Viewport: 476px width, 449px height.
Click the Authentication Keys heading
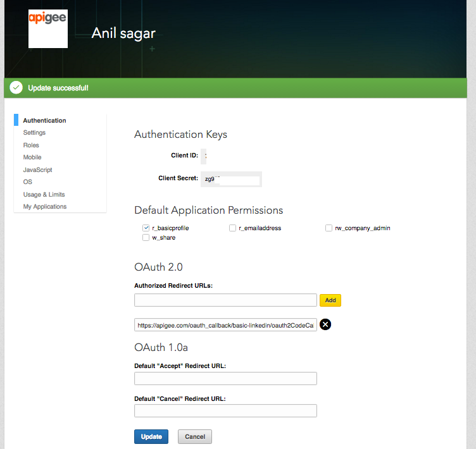[x=180, y=135]
